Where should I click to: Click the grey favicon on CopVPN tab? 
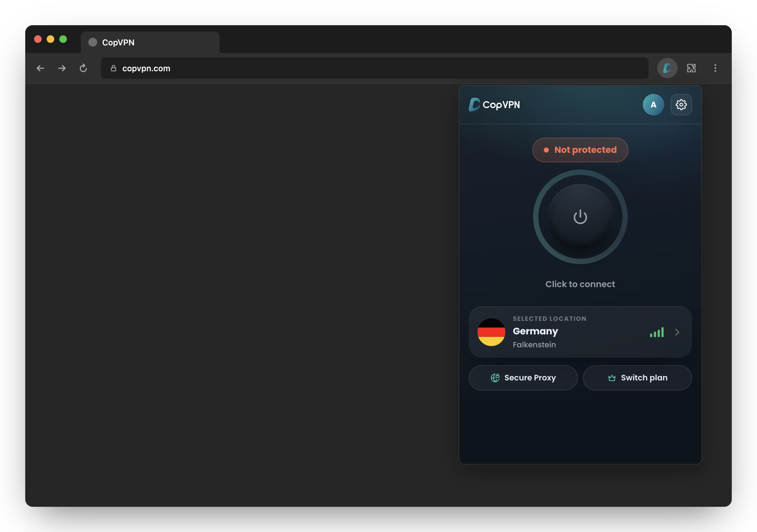coord(93,42)
